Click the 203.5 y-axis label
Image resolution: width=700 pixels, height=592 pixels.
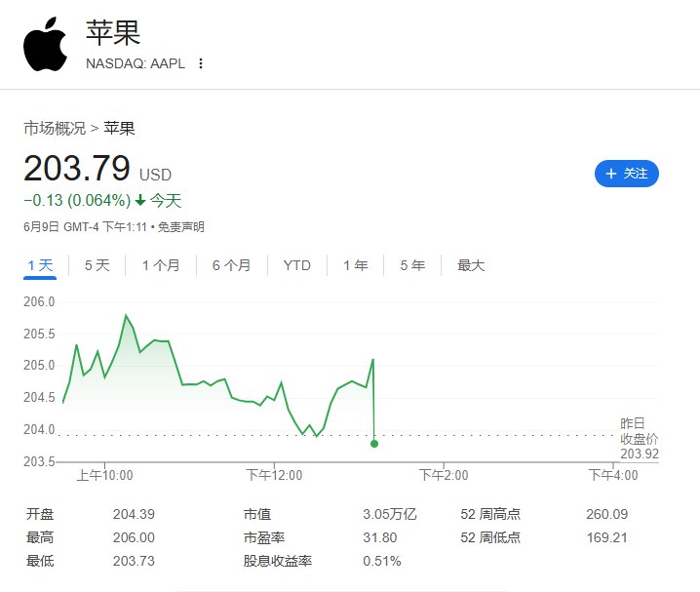pos(39,461)
